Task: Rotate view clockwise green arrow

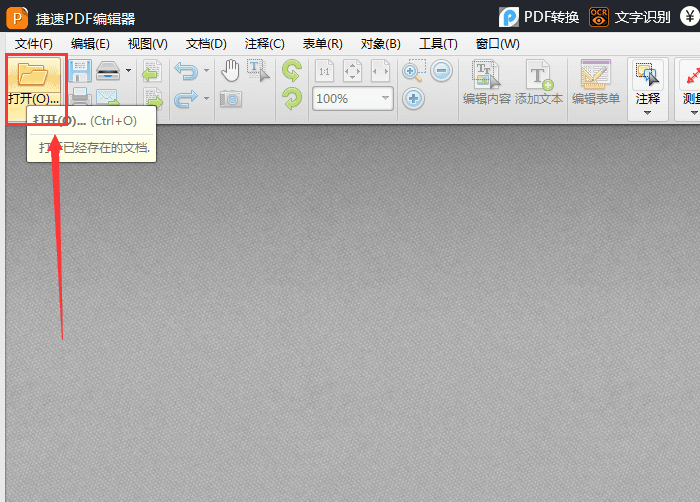Action: click(x=292, y=99)
